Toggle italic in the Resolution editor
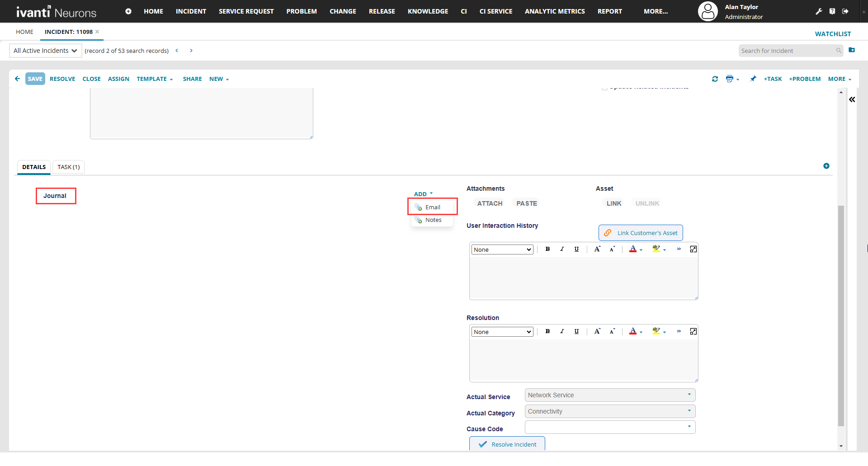868x466 pixels. [x=562, y=331]
